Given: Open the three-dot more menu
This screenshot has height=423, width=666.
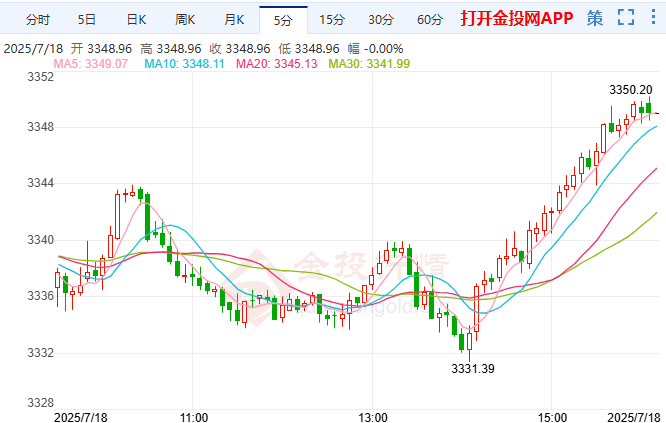Looking at the screenshot, I should point(653,17).
